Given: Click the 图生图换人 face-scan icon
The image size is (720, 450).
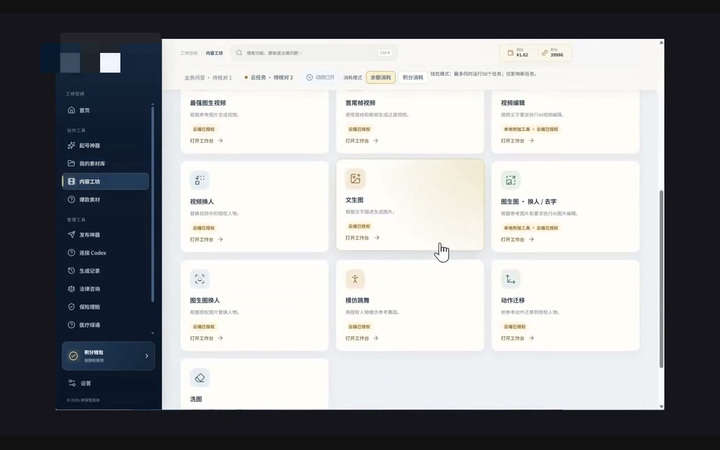Looking at the screenshot, I should point(200,279).
